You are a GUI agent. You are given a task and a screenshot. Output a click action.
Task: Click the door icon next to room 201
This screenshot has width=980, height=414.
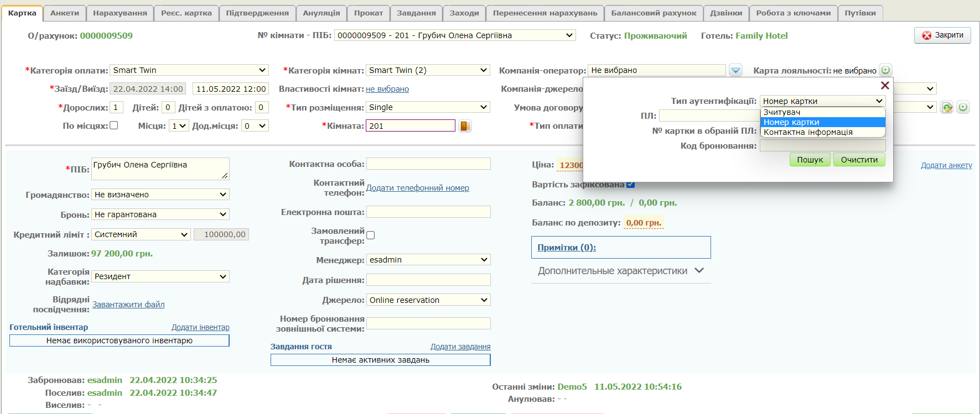[465, 126]
